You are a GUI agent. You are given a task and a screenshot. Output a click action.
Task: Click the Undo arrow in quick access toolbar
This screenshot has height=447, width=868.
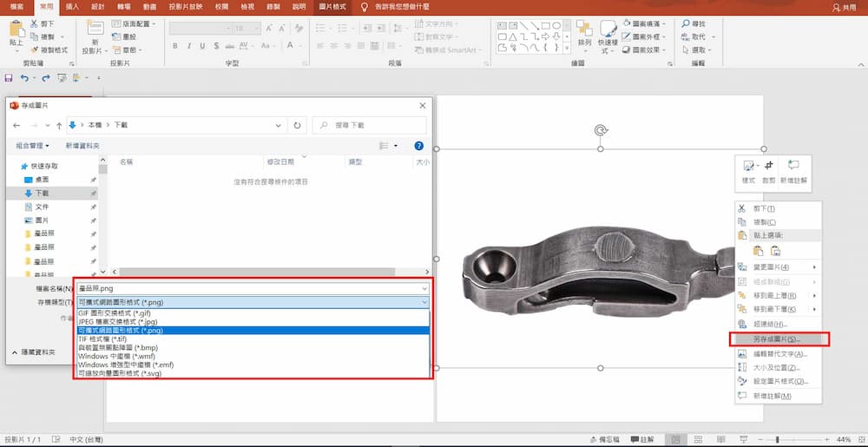(x=24, y=77)
